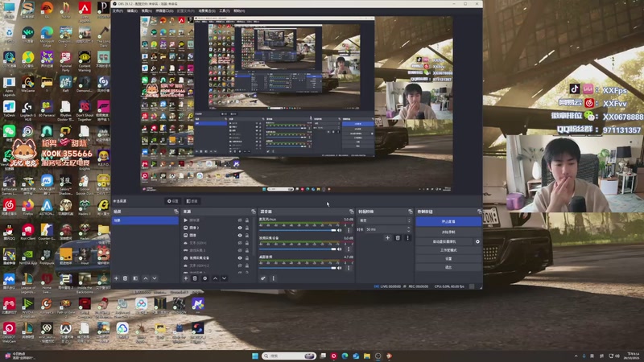
Task: Remove the selected scene using the Scenes panel trash icon
Action: tap(126, 278)
